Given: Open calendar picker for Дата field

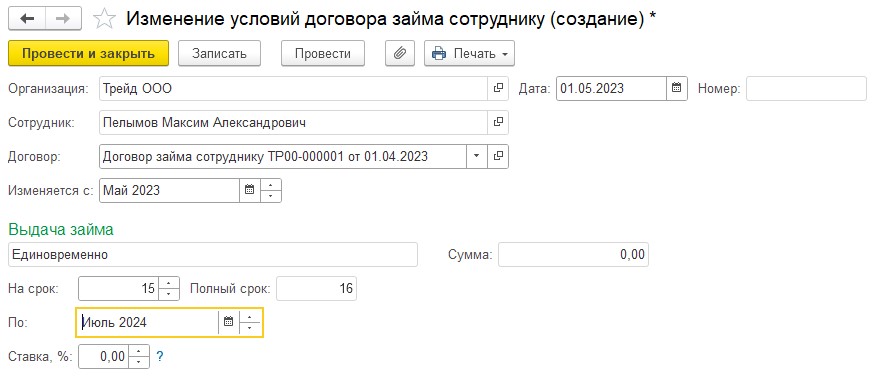Looking at the screenshot, I should [x=677, y=88].
